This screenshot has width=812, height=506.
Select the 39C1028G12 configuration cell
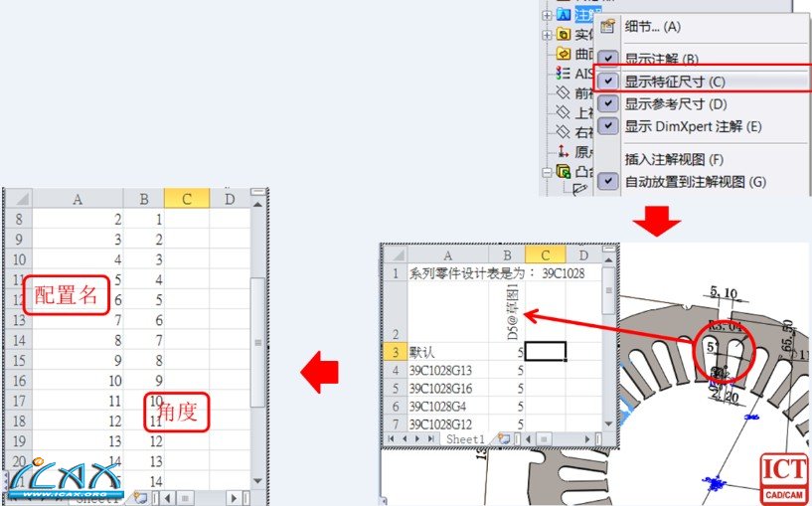pyautogui.click(x=448, y=424)
